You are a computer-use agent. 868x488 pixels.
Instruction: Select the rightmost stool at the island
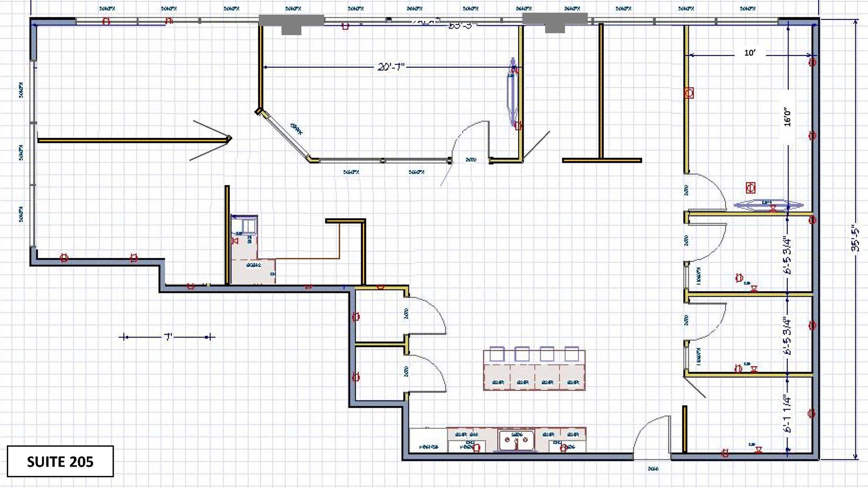click(572, 354)
